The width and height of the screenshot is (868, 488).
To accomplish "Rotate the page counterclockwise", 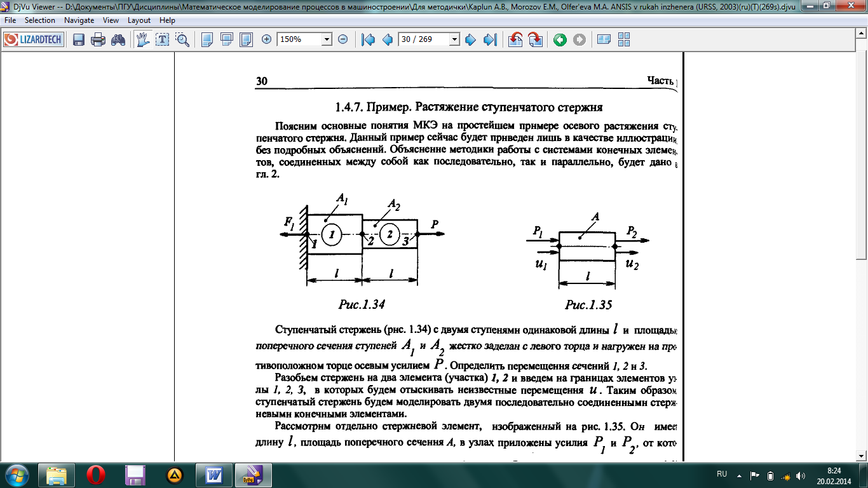I will pyautogui.click(x=515, y=39).
